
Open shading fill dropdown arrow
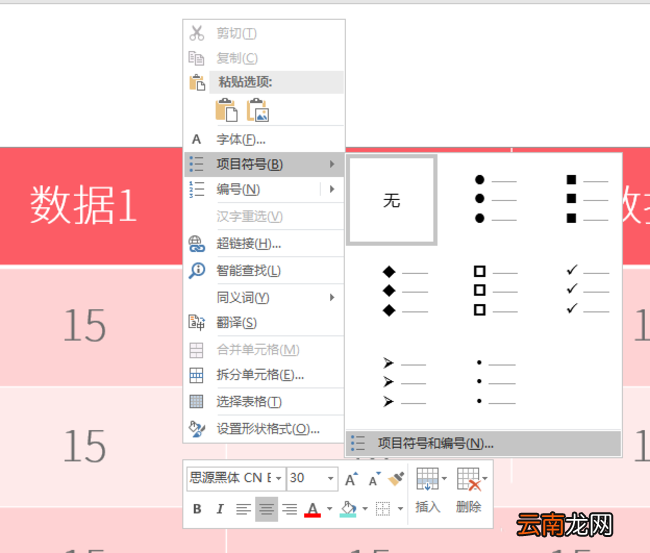point(365,509)
